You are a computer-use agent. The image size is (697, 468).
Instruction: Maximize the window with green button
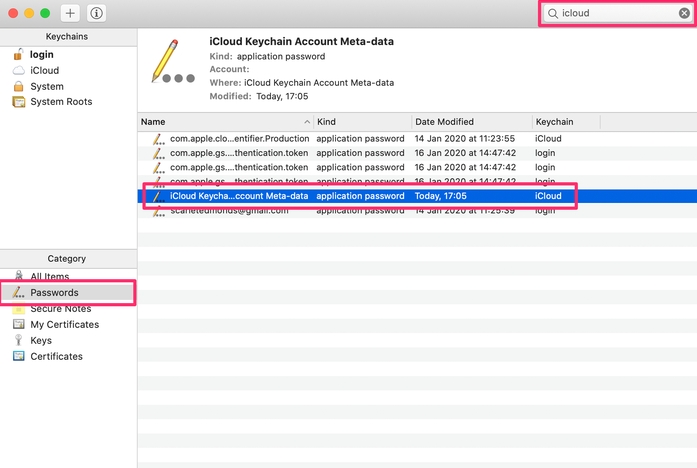(45, 13)
